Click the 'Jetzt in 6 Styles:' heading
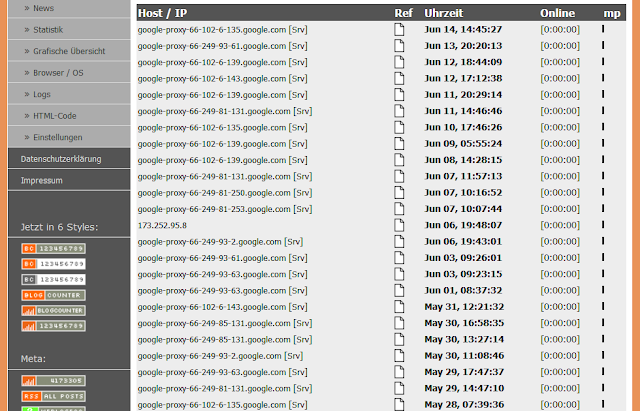Image resolution: width=640 pixels, height=411 pixels. coord(59,227)
